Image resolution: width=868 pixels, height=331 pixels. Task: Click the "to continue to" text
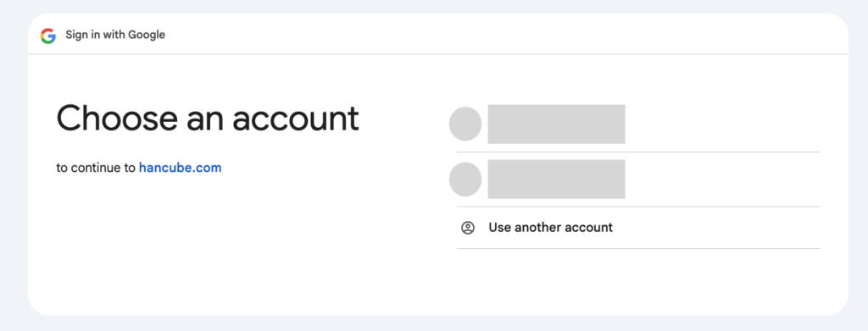(96, 168)
